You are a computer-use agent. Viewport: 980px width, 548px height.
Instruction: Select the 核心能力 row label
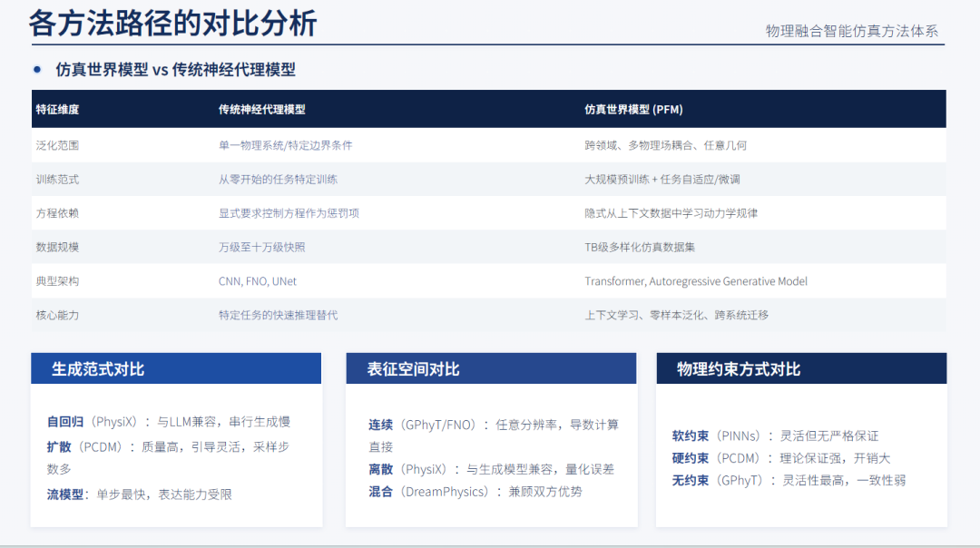[x=57, y=315]
